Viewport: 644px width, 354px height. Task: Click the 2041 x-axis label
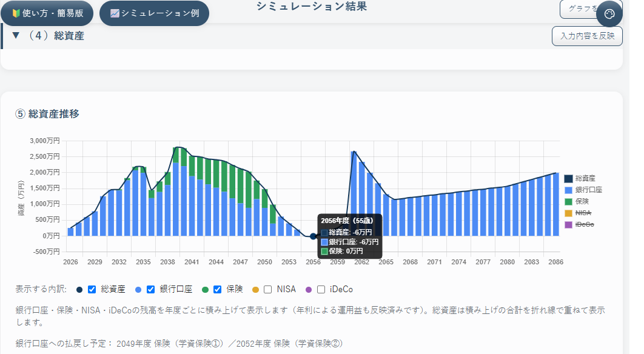[x=192, y=262]
